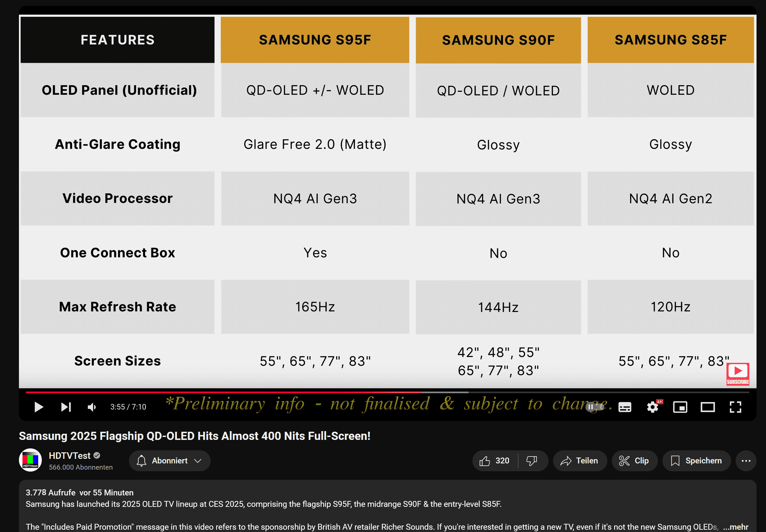Image resolution: width=766 pixels, height=532 pixels.
Task: Click the 'Video Processor' row label
Action: tap(117, 198)
